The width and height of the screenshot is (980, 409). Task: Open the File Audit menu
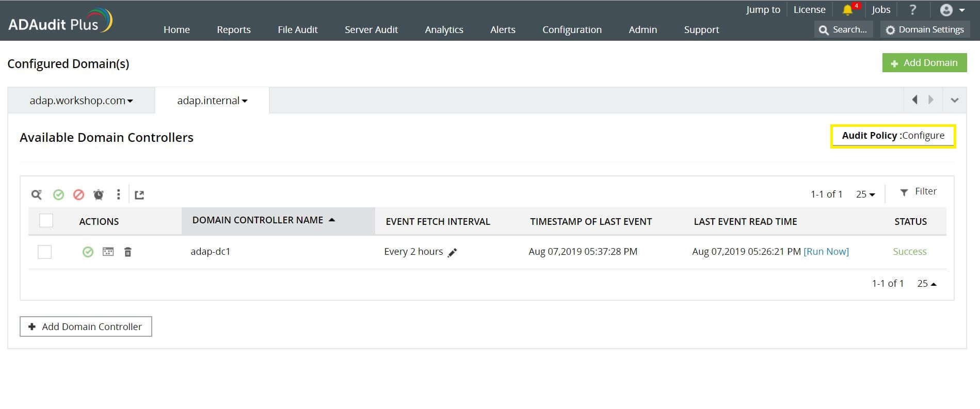point(297,30)
